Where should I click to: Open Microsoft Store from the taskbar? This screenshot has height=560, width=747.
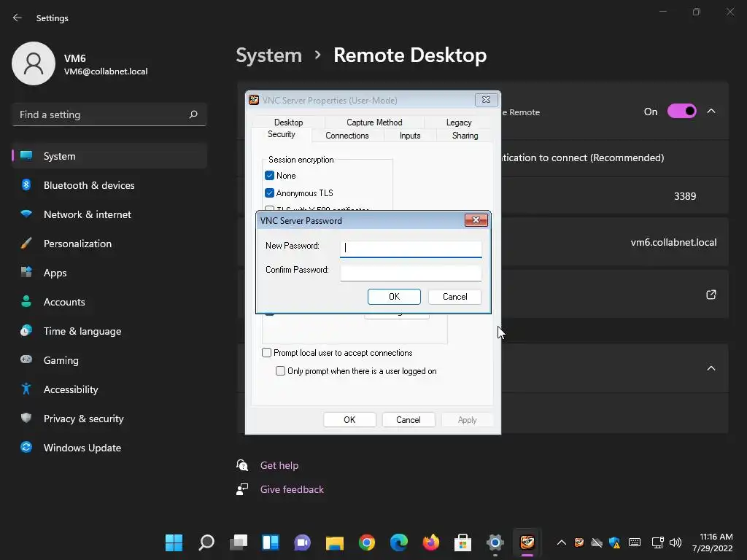(x=462, y=542)
